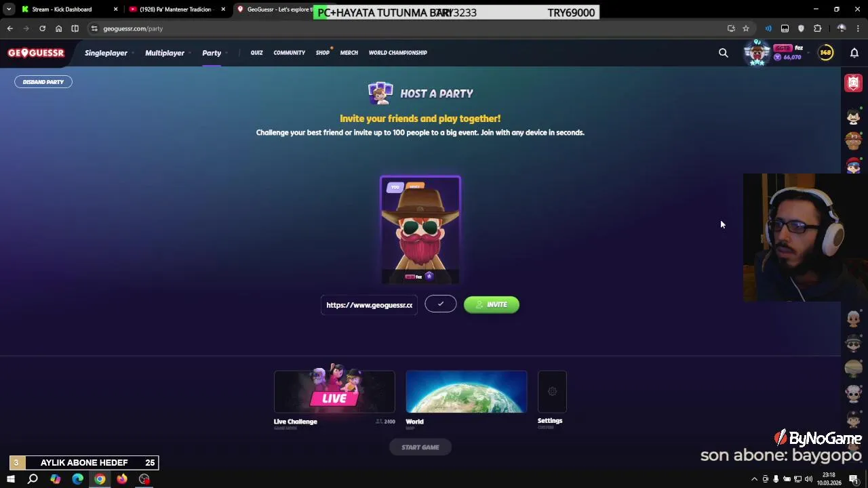The height and width of the screenshot is (488, 868).
Task: Open the notifications bell
Action: click(x=854, y=53)
